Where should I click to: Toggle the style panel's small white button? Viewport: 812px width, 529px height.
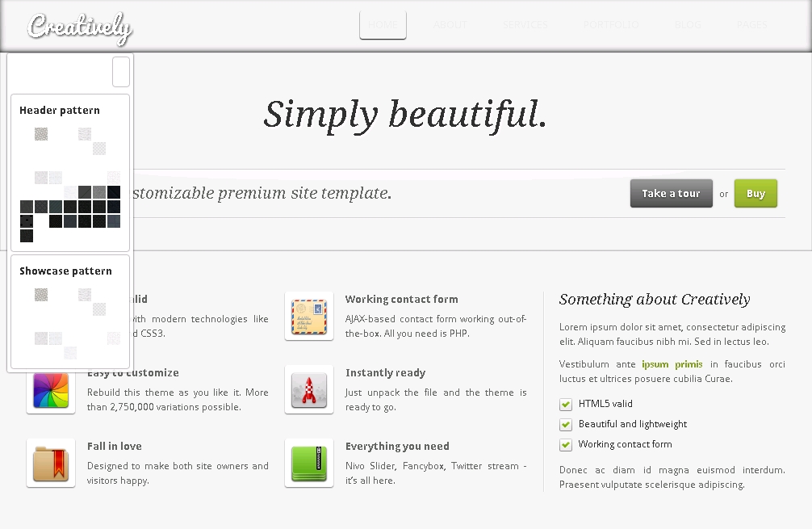120,72
